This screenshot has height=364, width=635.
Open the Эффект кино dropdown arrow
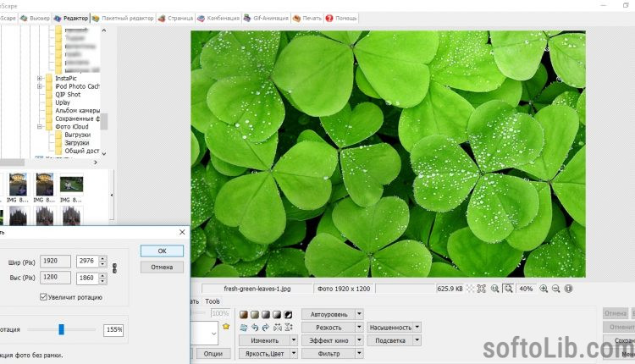[359, 340]
